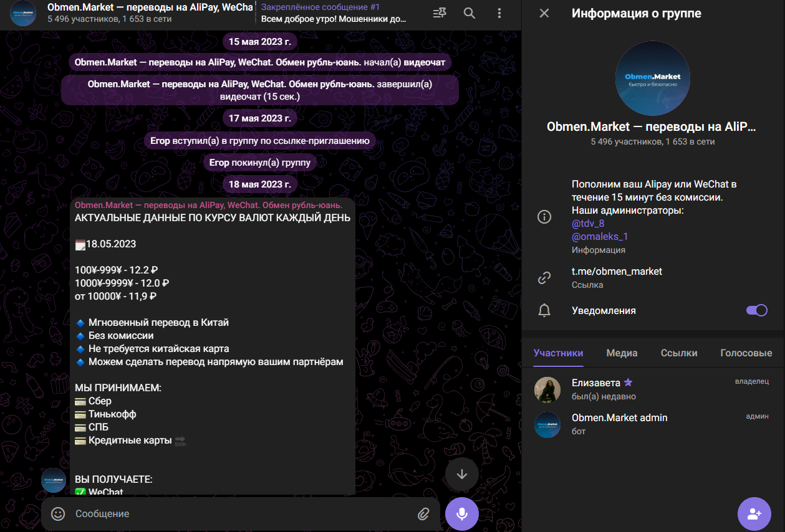Add a new member to the group

[754, 513]
